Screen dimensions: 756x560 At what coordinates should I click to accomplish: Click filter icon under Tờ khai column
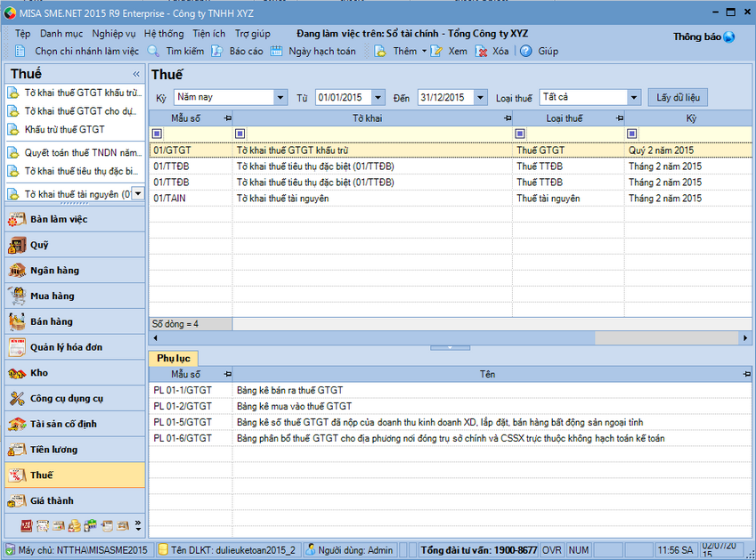tap(240, 134)
